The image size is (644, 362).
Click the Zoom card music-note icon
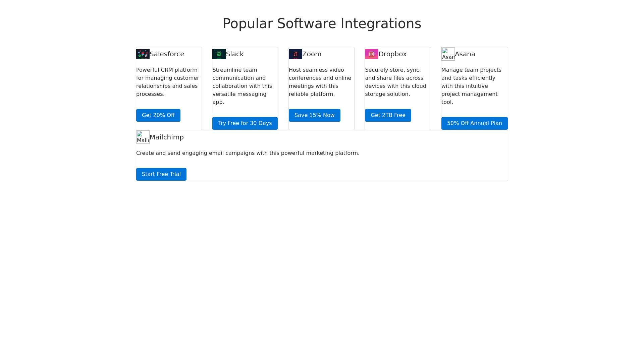(296, 54)
